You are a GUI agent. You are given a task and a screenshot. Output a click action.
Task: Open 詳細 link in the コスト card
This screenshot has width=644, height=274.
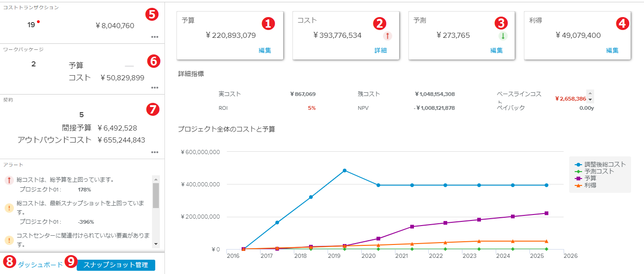click(381, 51)
